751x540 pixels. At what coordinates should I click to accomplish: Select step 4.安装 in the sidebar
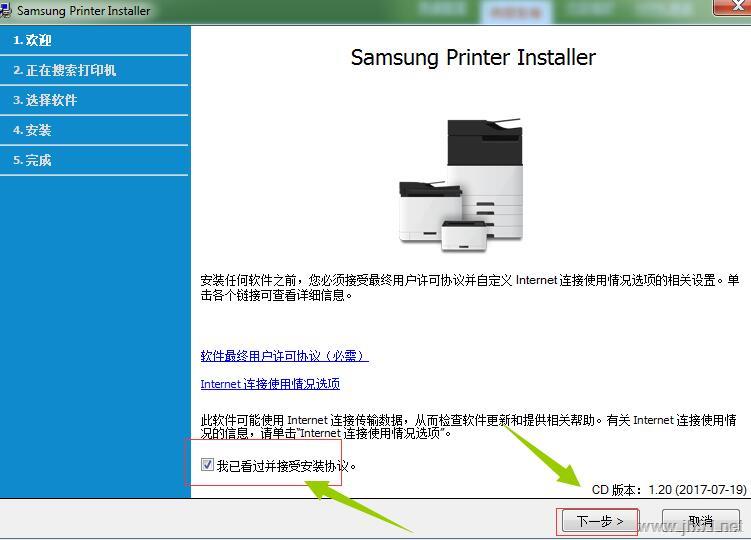(94, 130)
